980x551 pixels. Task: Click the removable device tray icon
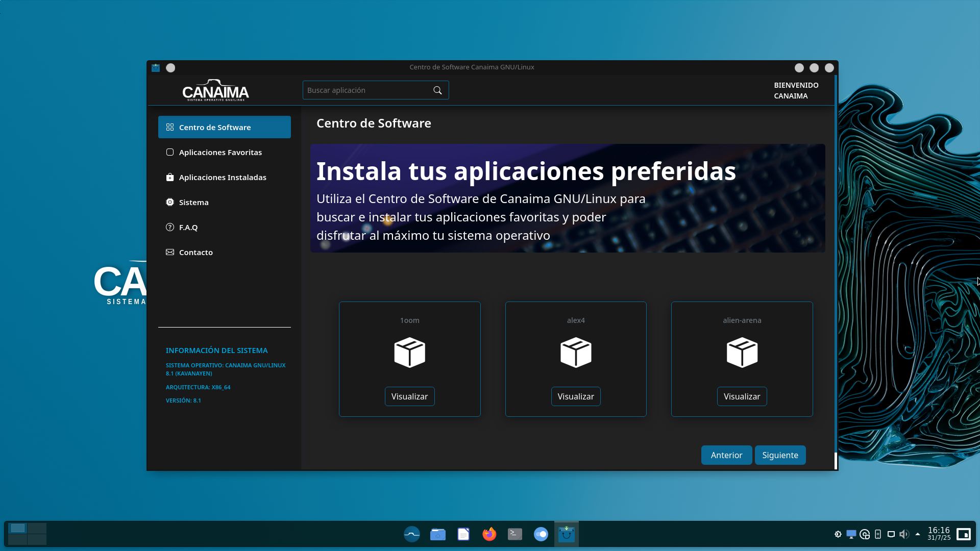tap(878, 534)
